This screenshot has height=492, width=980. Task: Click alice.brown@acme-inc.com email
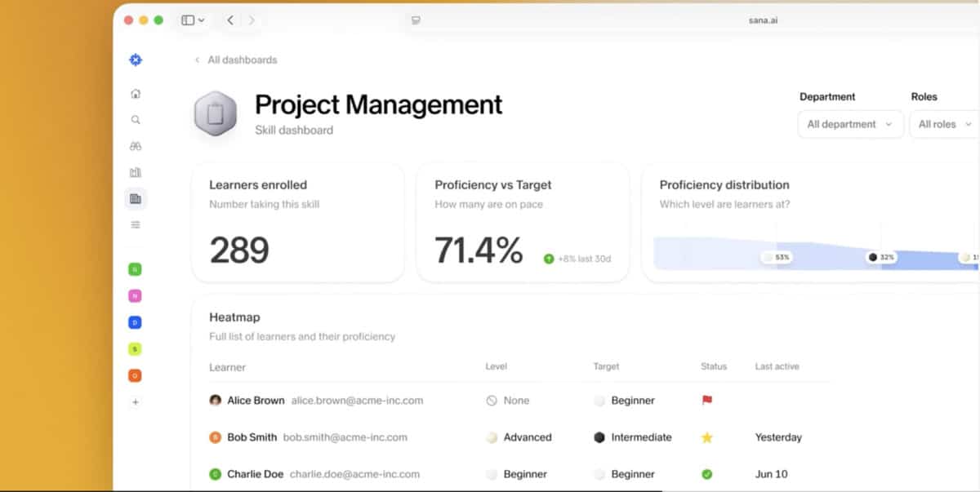(358, 401)
